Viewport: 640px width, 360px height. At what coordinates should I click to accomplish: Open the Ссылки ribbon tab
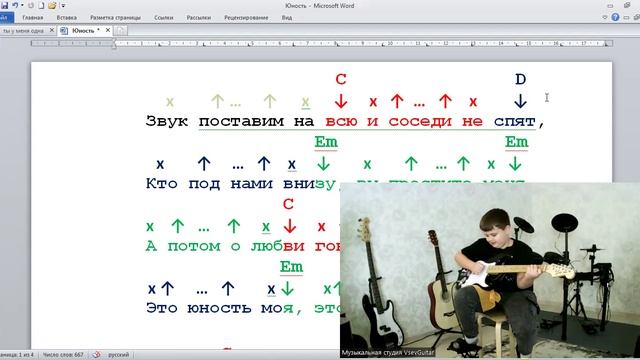point(164,18)
